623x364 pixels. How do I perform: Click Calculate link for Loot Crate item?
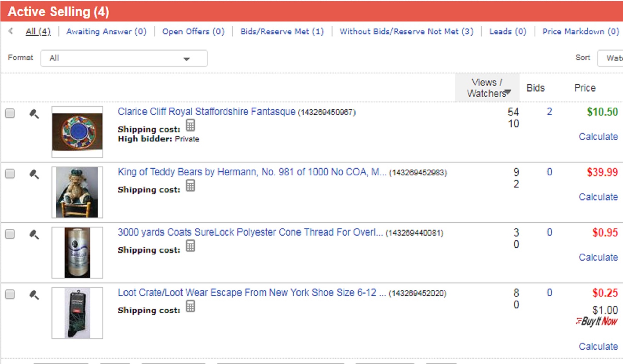[598, 346]
